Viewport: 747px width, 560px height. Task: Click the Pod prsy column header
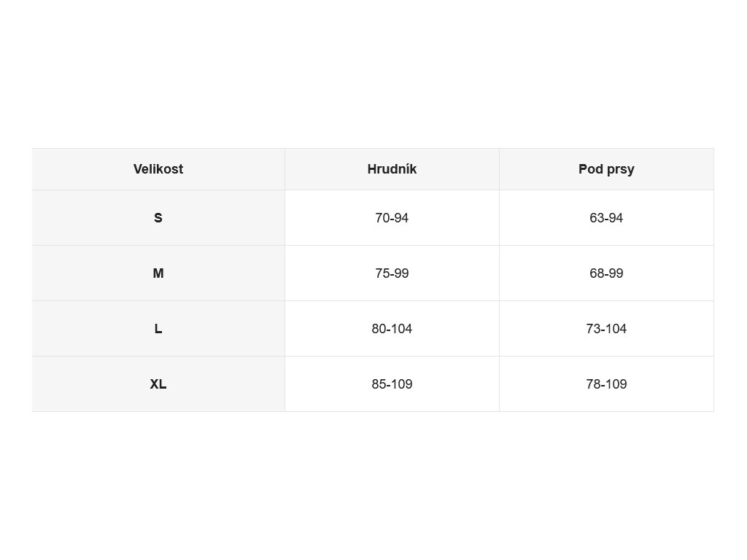[x=606, y=169]
